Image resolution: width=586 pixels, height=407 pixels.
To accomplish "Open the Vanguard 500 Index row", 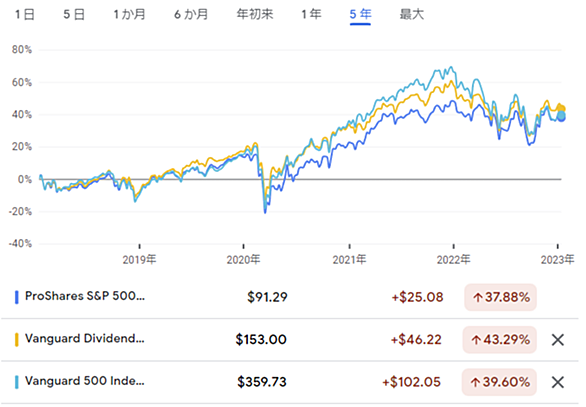I will (x=290, y=382).
